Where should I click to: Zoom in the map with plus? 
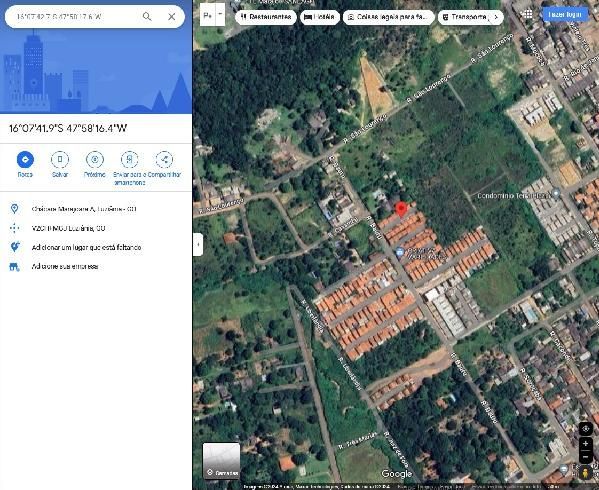585,443
